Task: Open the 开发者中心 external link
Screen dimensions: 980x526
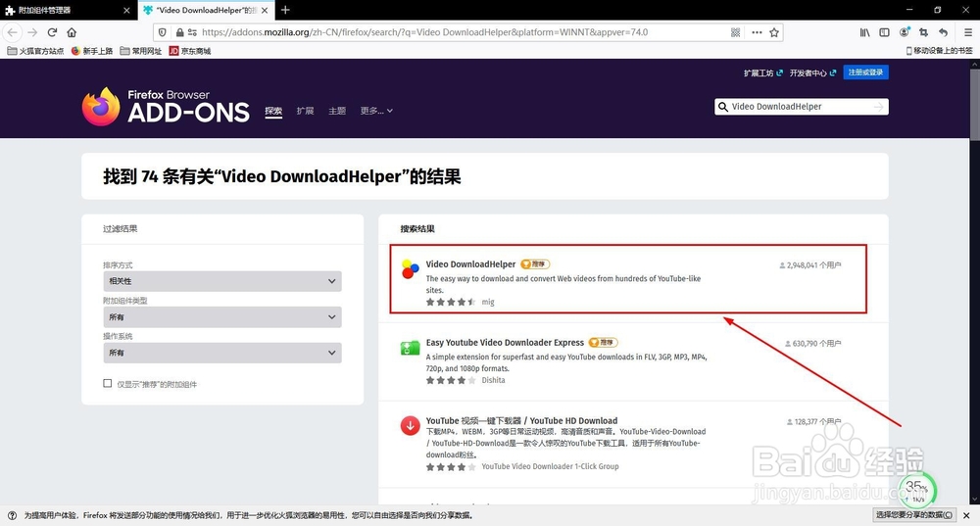Action: pos(811,73)
